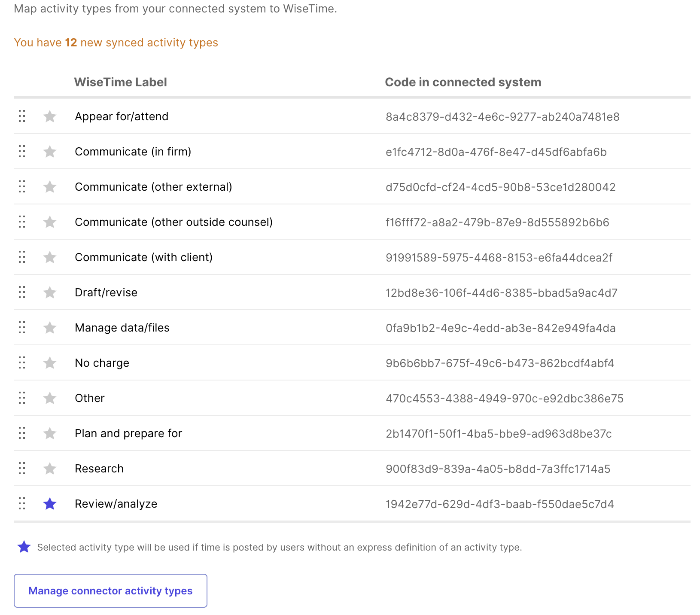This screenshot has width=700, height=615.
Task: Click the drag handle for Other row
Action: (x=22, y=398)
